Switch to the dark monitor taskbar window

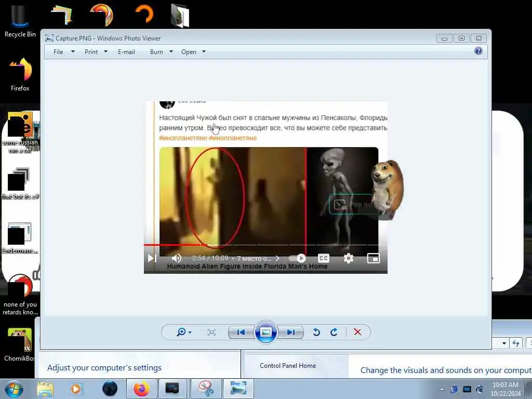point(172,389)
